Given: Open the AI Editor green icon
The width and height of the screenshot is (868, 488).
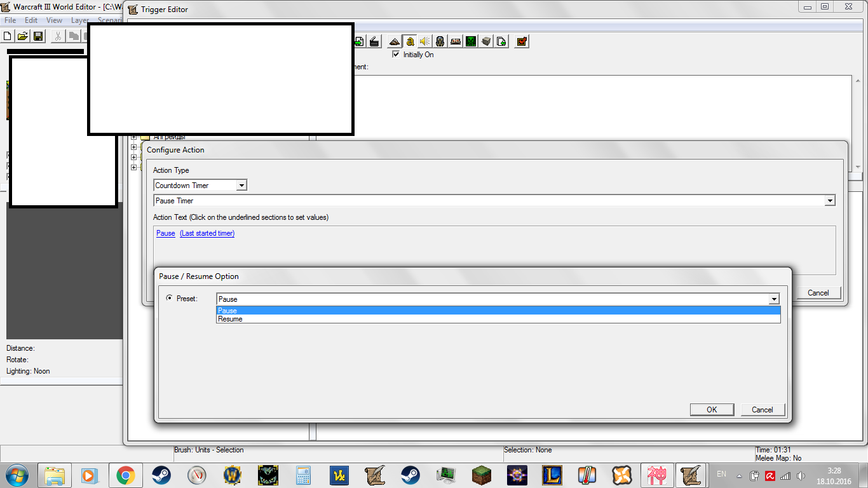Looking at the screenshot, I should click(471, 41).
